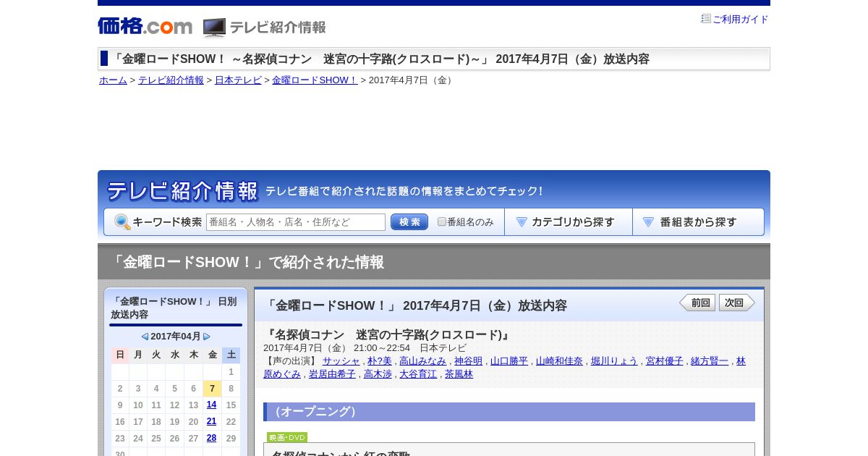Toggle the 番組名のみ checkbox
The image size is (868, 456).
click(x=442, y=222)
